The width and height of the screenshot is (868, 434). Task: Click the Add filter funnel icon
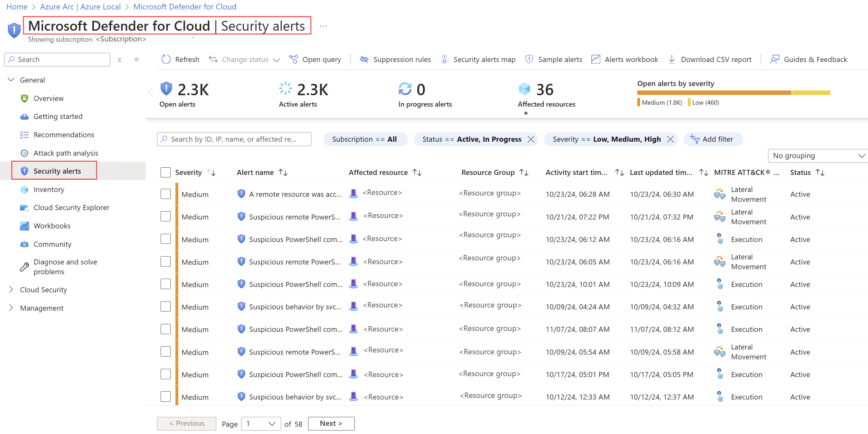point(694,139)
